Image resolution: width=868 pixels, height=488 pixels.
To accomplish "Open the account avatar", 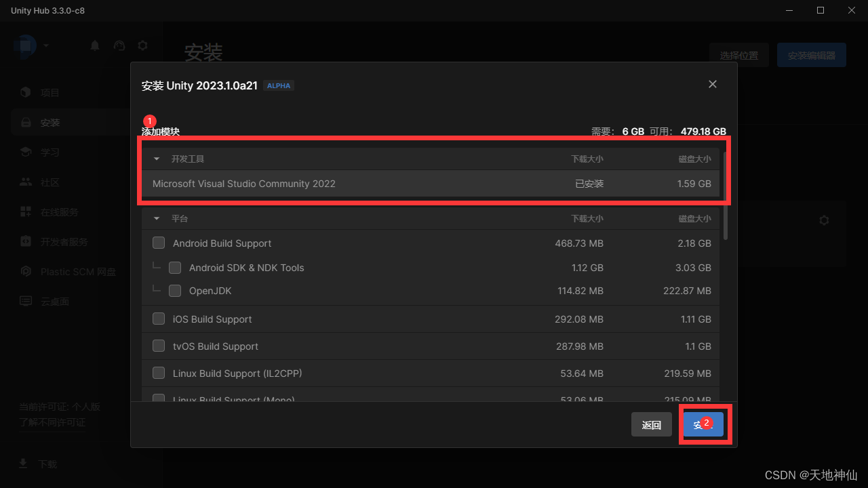I will click(x=25, y=45).
